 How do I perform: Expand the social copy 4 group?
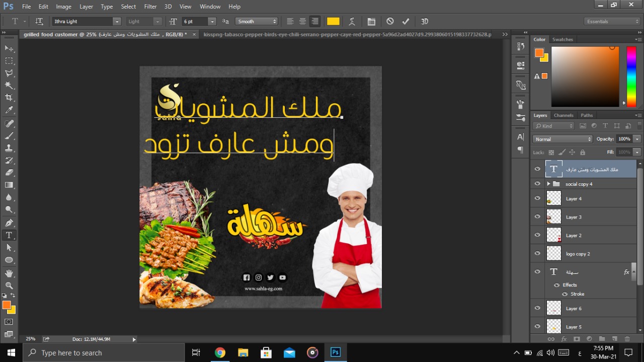[548, 184]
